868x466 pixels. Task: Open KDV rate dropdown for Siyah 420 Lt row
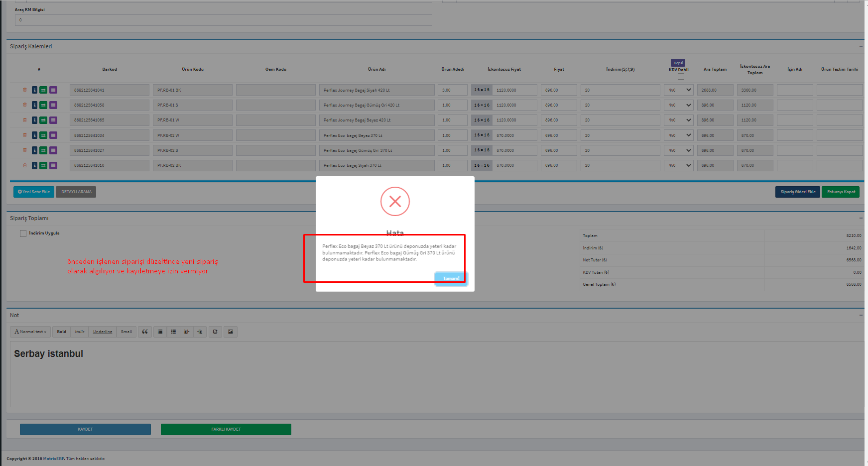pos(679,90)
